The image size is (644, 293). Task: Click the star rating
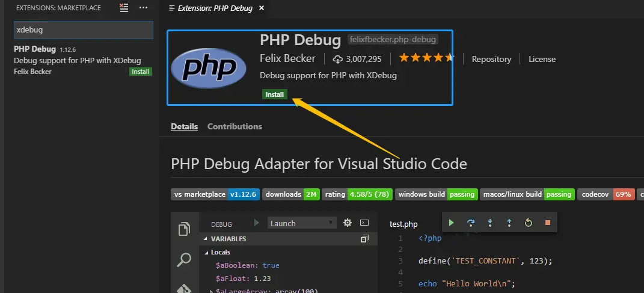pos(426,58)
